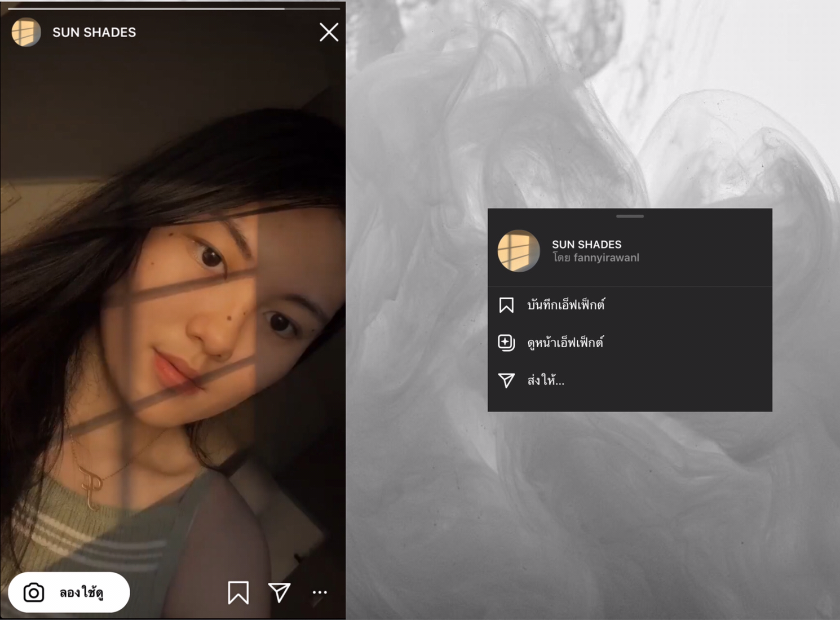The width and height of the screenshot is (840, 620).
Task: Tap SUN SHADES name in bottom sheet
Action: [x=586, y=244]
